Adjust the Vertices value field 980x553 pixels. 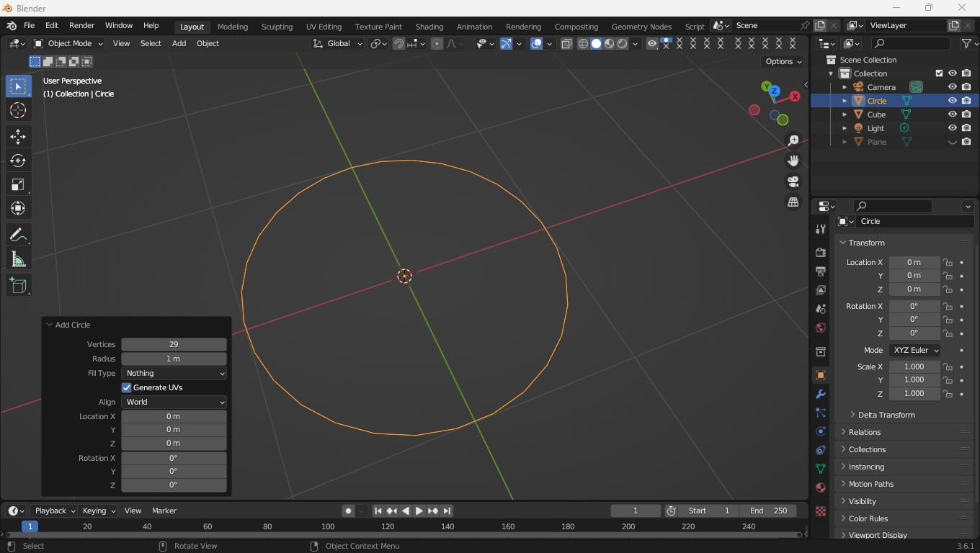click(x=174, y=344)
